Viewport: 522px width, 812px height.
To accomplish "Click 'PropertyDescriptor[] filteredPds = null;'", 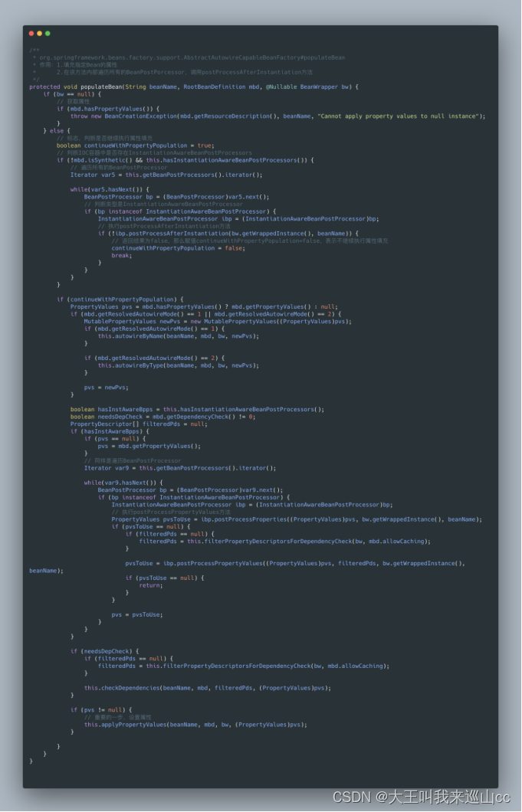I will pyautogui.click(x=139, y=424).
